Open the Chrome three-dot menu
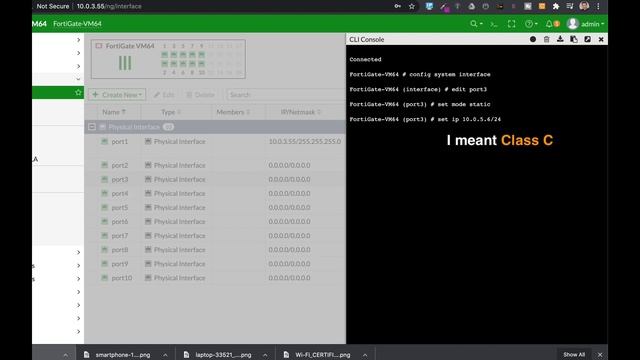Viewport: 640px width, 360px height. point(598,6)
